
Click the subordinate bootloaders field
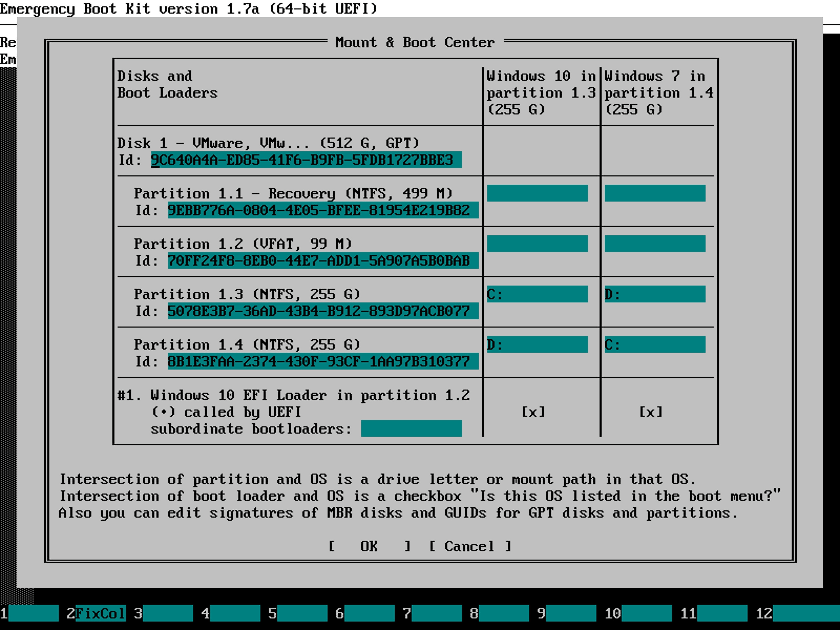pyautogui.click(x=411, y=429)
